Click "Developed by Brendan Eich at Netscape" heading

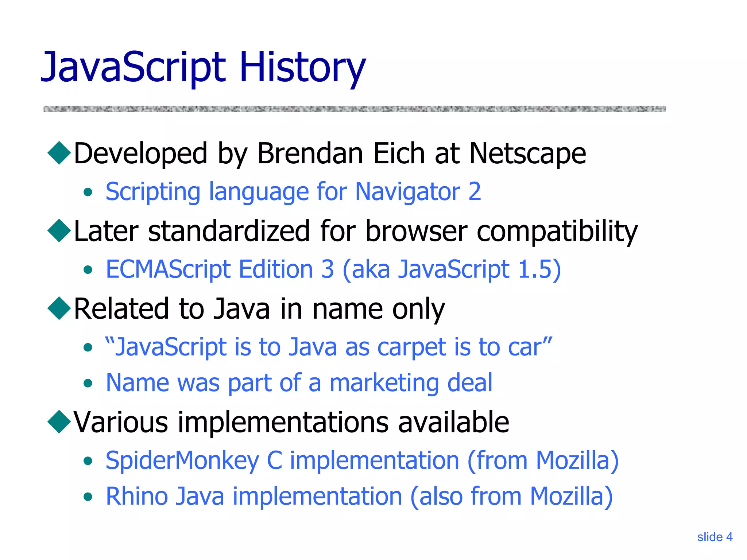point(330,153)
